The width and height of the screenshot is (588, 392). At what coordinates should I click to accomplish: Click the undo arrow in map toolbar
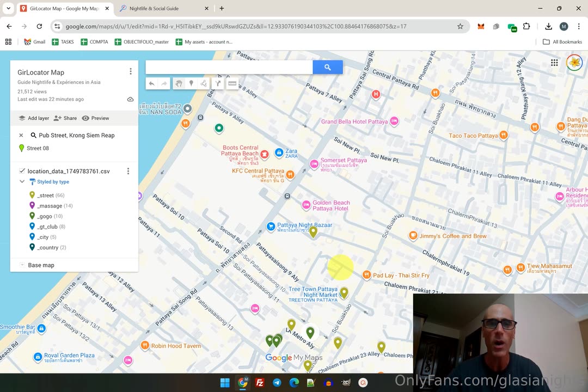151,84
